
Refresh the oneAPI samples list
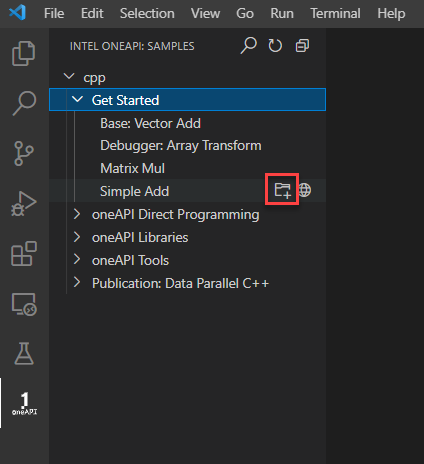tap(275, 46)
